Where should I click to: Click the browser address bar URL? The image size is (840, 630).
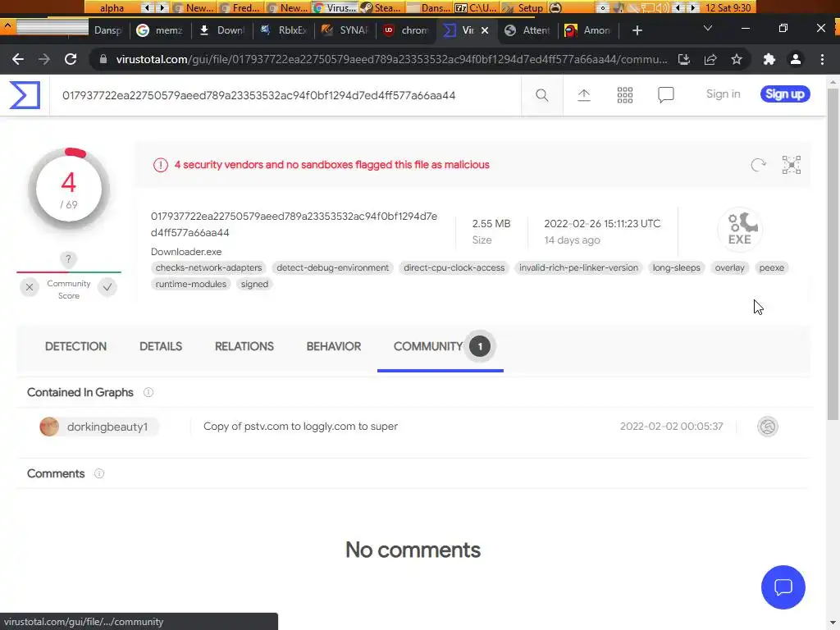click(x=391, y=59)
